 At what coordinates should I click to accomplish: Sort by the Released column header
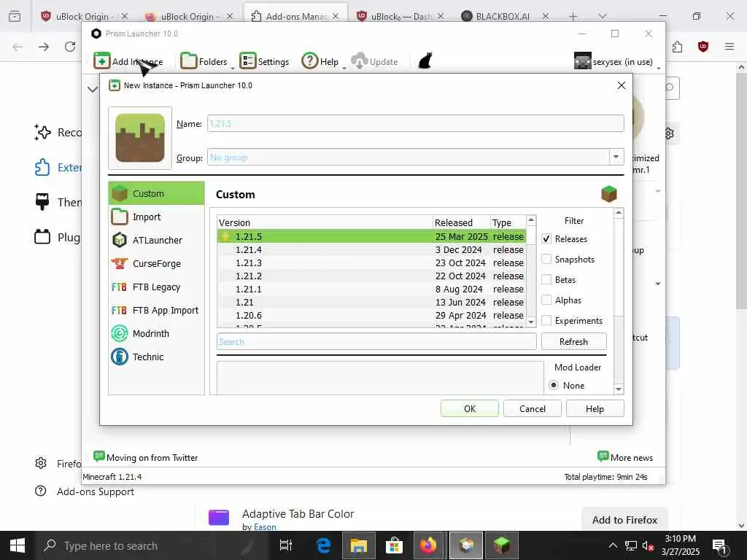click(462, 222)
